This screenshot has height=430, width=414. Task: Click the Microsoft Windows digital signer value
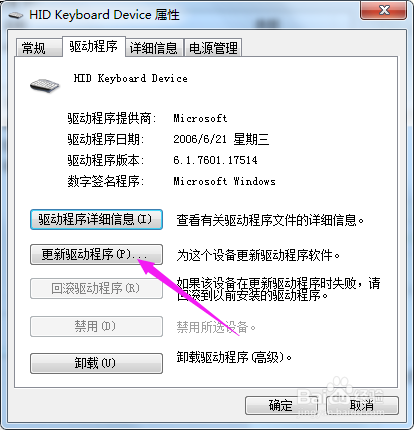(224, 181)
